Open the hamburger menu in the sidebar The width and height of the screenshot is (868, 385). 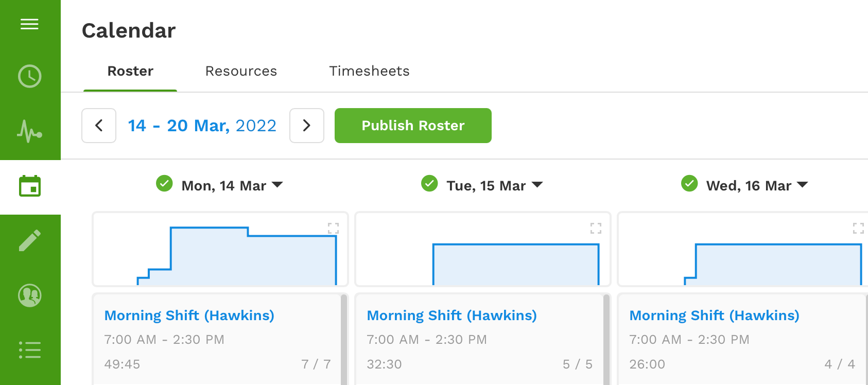pyautogui.click(x=29, y=24)
